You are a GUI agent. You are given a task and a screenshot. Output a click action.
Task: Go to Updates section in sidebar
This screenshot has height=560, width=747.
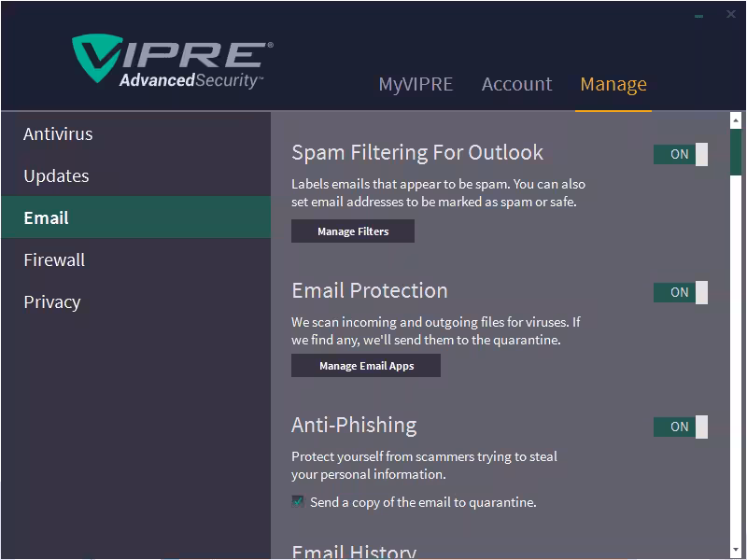[x=135, y=175]
